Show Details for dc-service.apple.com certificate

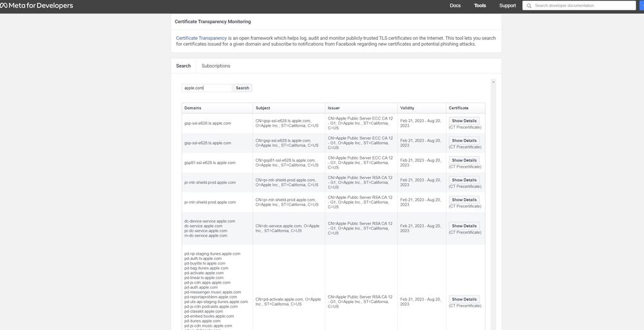coord(464,226)
